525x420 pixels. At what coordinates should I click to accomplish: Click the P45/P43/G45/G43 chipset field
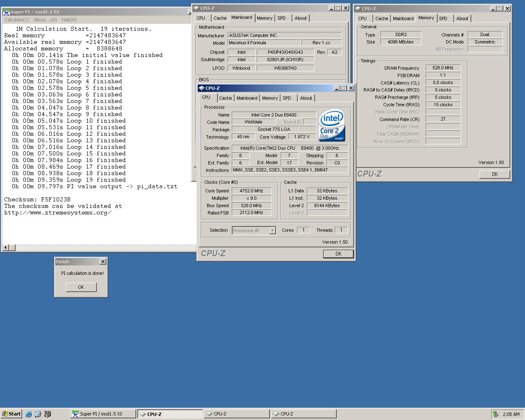(285, 52)
